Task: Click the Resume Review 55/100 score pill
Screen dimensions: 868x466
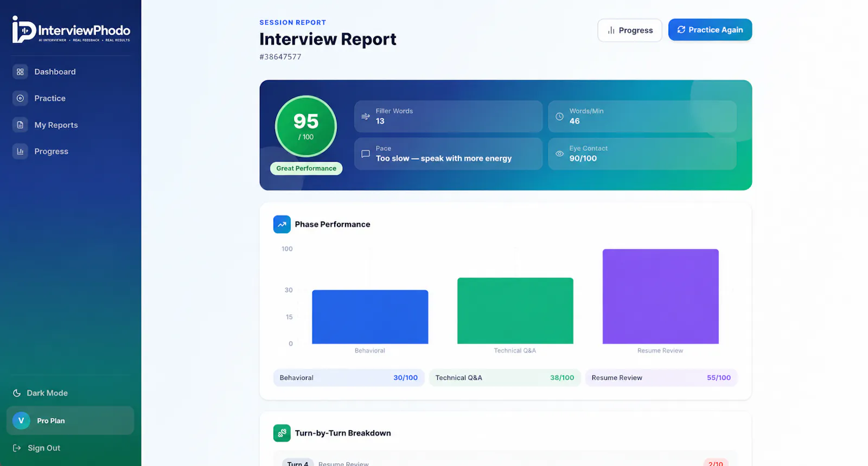Action: pos(661,378)
